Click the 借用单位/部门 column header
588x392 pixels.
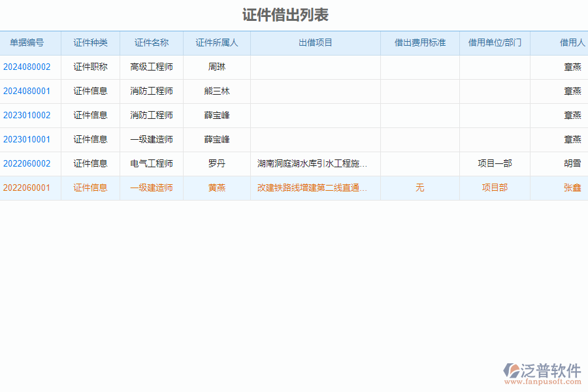495,42
